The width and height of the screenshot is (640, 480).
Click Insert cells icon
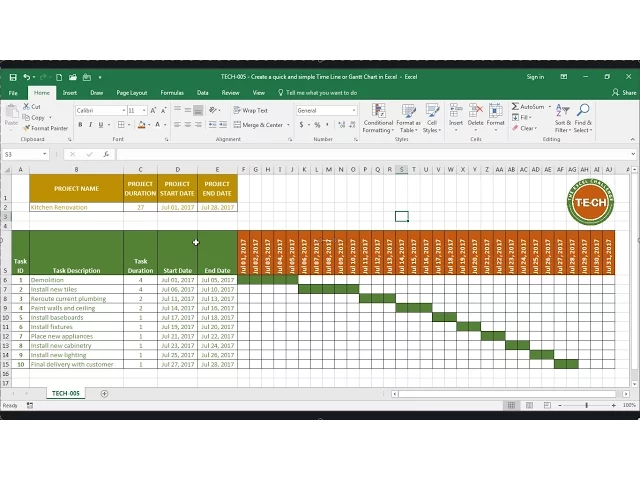[456, 111]
